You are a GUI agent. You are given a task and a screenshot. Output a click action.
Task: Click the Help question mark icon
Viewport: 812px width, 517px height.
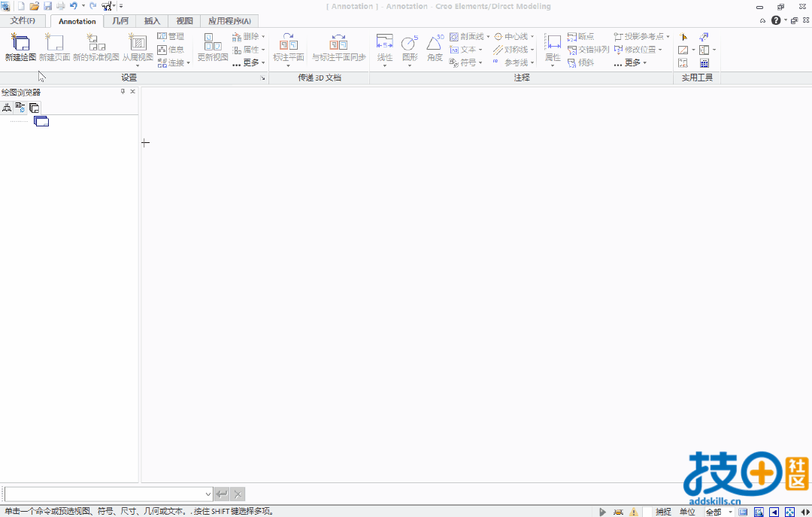pos(776,20)
